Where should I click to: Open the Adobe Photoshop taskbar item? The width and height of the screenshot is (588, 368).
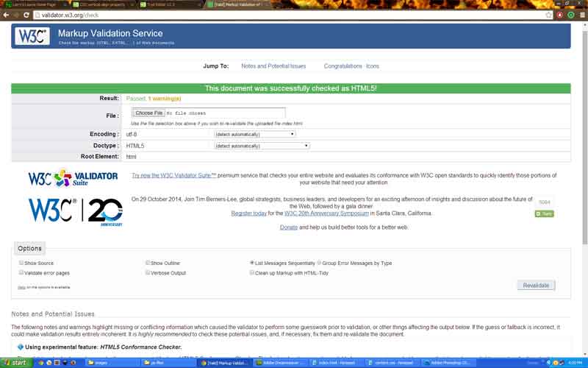coord(447,363)
